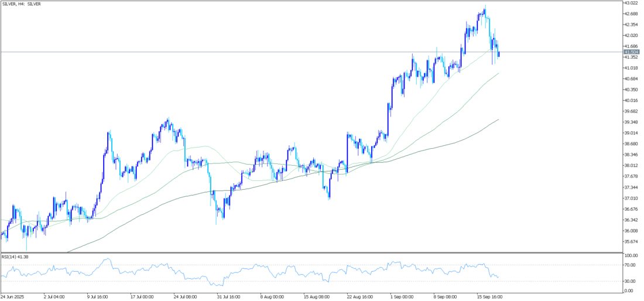Click the 43.022 label on price axis

(x=631, y=3)
